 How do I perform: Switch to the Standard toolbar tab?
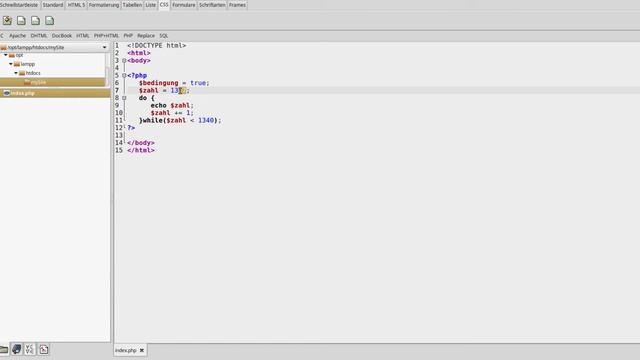pos(53,5)
